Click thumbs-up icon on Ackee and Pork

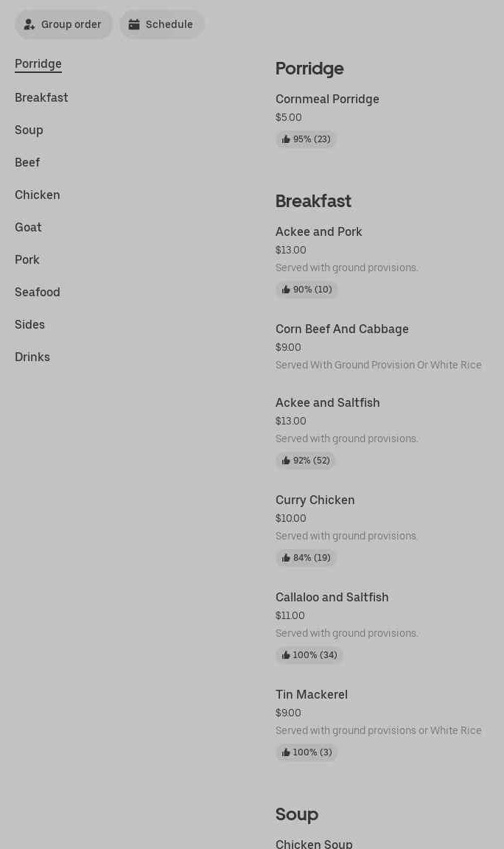click(286, 290)
